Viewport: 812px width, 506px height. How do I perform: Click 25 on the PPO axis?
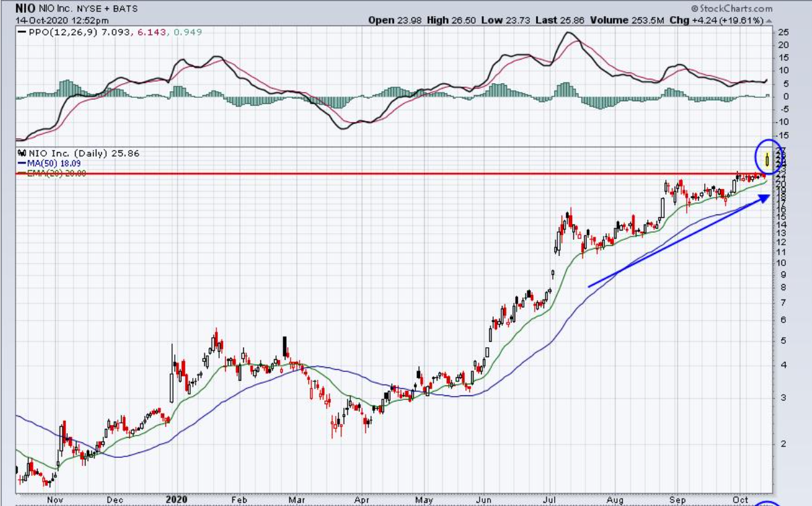783,32
